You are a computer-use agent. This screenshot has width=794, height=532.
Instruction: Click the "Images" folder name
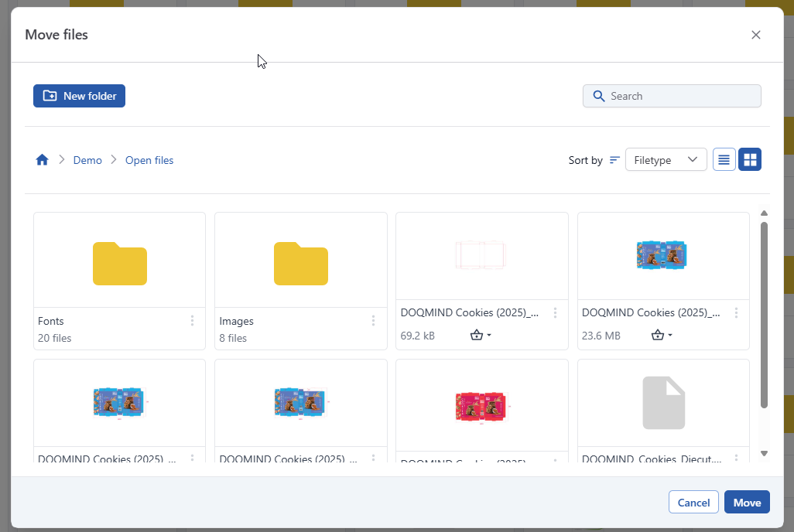point(237,321)
